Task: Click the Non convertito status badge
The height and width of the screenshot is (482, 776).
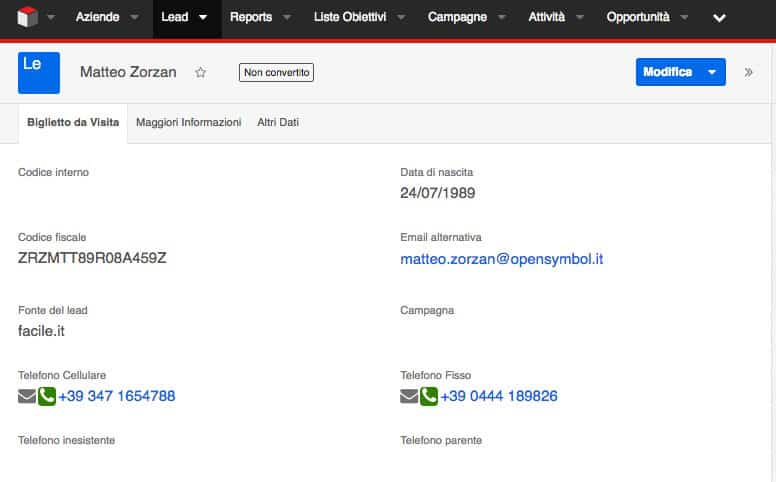Action: (x=276, y=72)
